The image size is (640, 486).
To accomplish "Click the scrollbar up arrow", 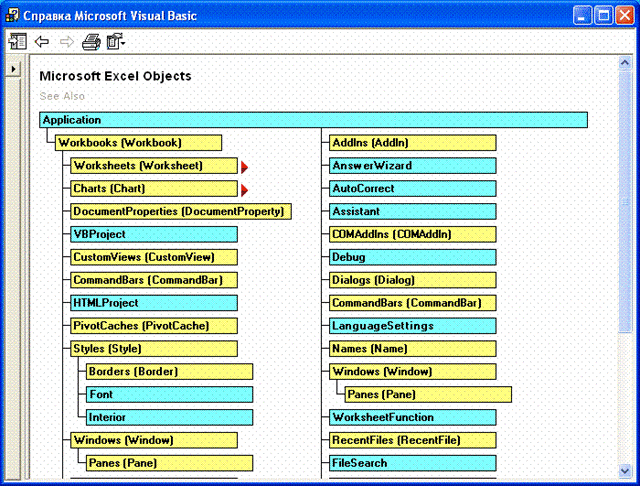I will [x=625, y=62].
